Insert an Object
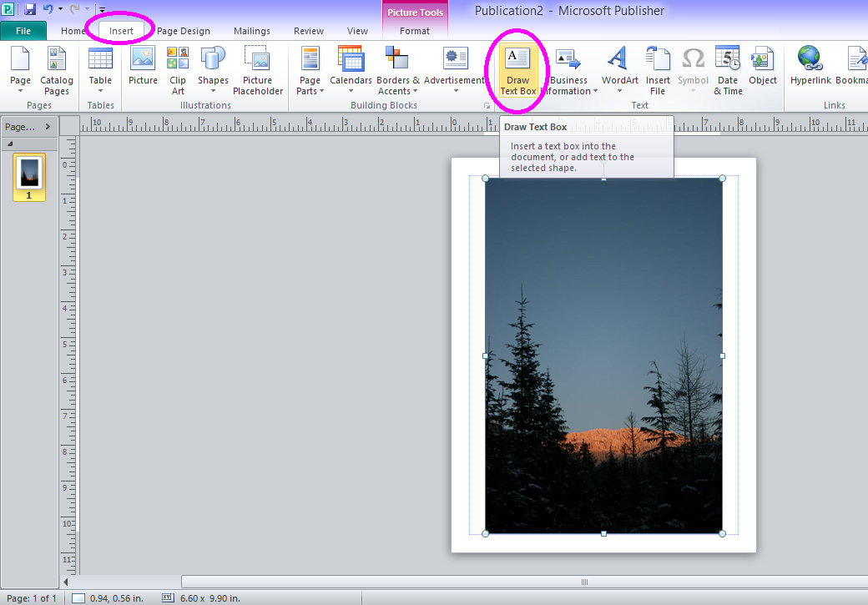The height and width of the screenshot is (605, 868). click(x=762, y=65)
